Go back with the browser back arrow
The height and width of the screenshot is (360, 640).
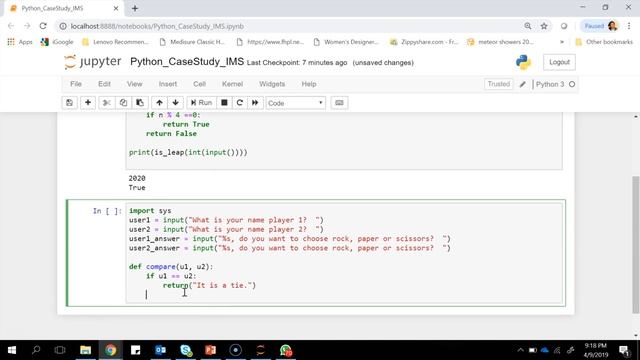coord(11,26)
